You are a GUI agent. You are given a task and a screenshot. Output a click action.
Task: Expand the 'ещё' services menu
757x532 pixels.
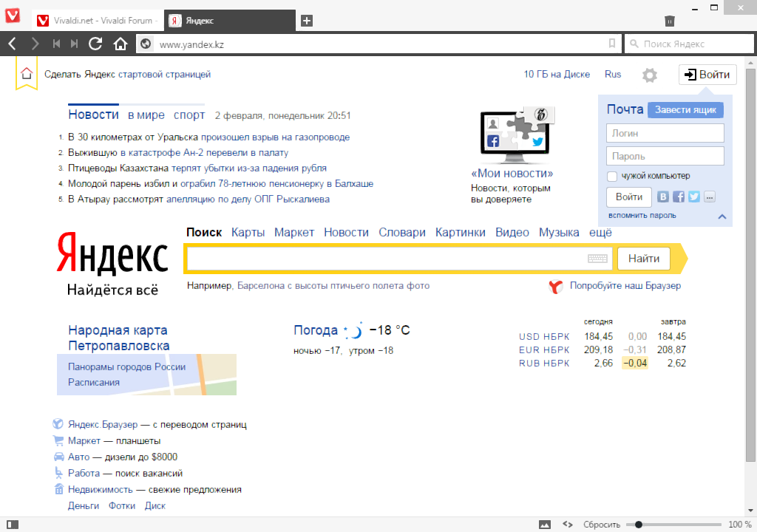click(600, 232)
